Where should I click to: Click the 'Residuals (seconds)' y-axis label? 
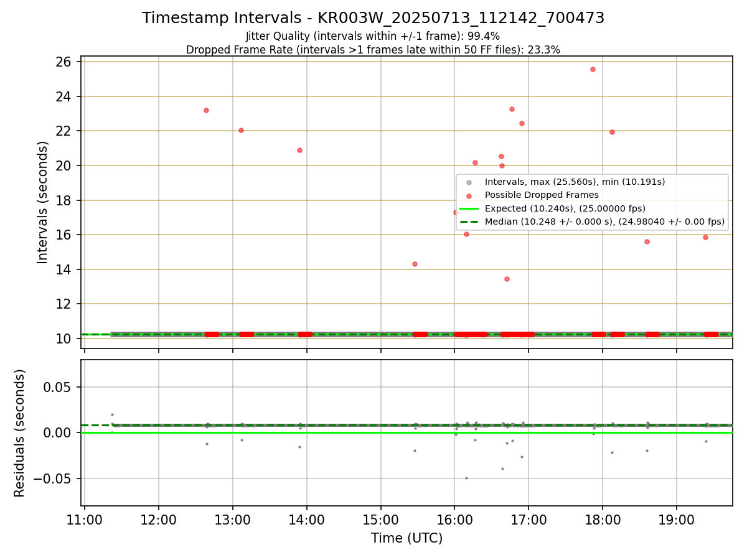pos(20,433)
